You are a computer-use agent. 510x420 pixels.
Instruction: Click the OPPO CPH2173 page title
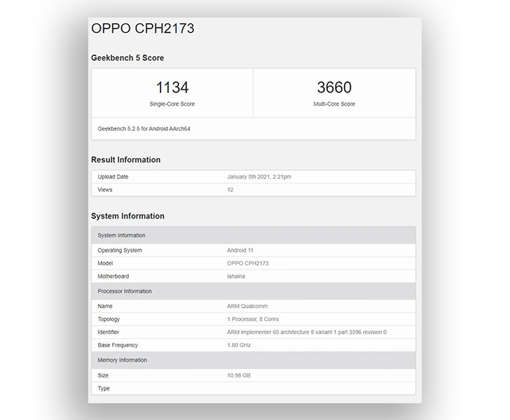(x=142, y=28)
